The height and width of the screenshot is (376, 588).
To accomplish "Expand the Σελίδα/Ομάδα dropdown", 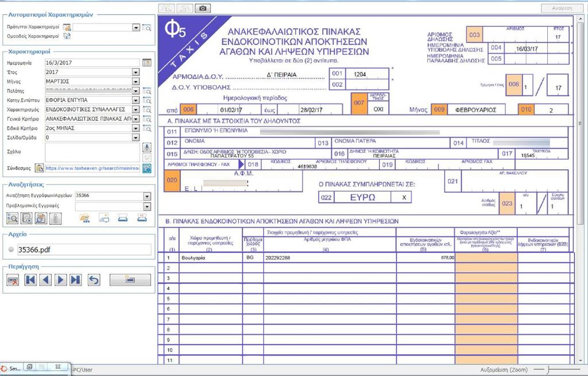I will [x=136, y=138].
